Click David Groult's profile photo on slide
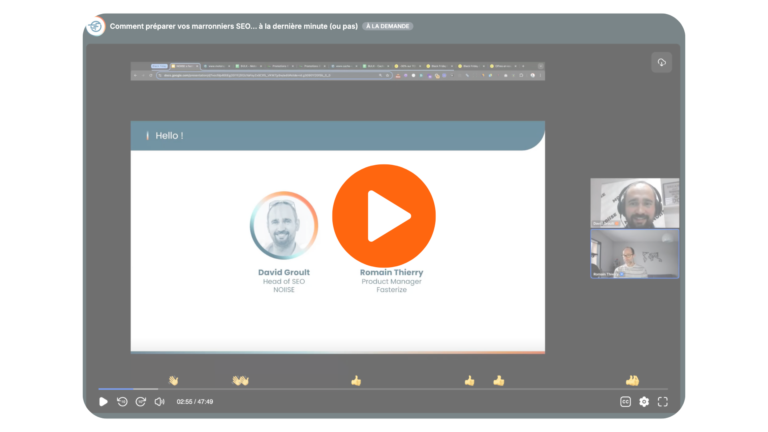This screenshot has width=768, height=432. [x=284, y=225]
